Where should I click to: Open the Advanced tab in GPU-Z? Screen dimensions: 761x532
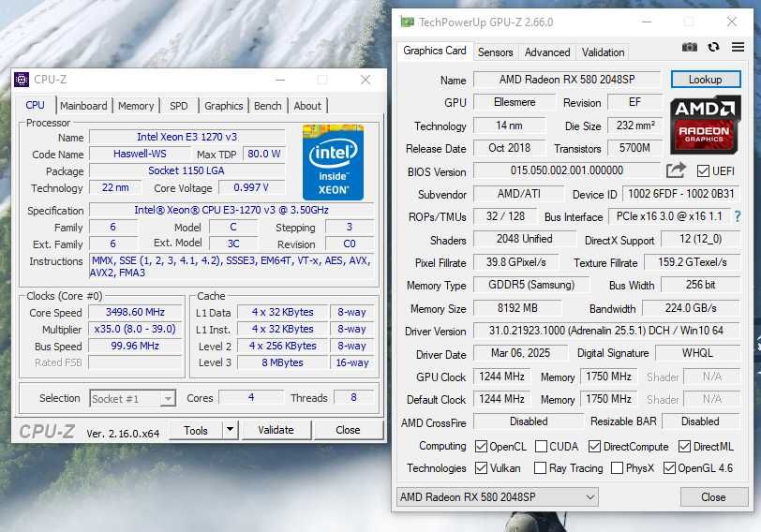point(547,52)
